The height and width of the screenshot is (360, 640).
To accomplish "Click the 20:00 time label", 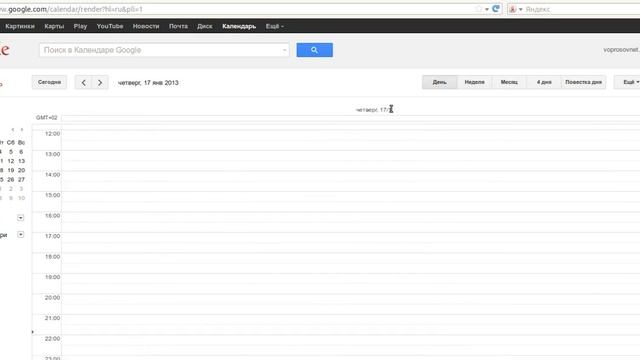I will [x=52, y=298].
